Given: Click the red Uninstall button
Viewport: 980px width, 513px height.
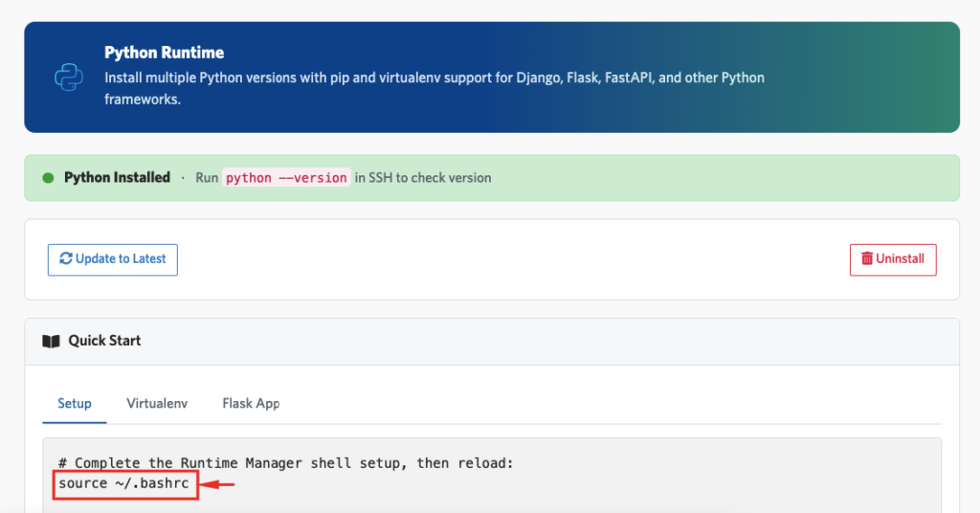Looking at the screenshot, I should point(893,259).
